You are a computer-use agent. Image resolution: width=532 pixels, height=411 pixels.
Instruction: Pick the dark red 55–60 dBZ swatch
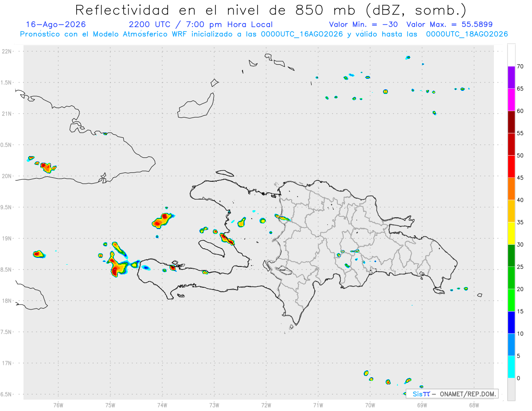[x=511, y=122]
